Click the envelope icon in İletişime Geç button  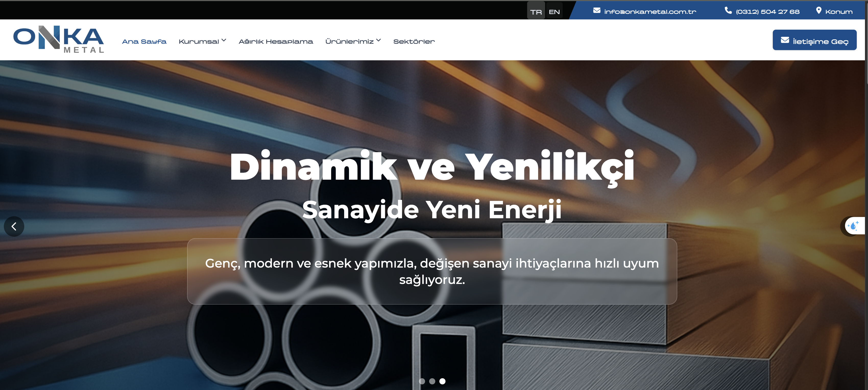[x=785, y=40]
